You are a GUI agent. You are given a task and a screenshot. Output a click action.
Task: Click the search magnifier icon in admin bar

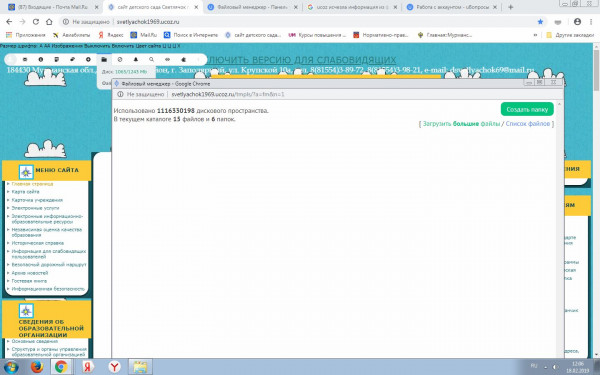pos(152,60)
